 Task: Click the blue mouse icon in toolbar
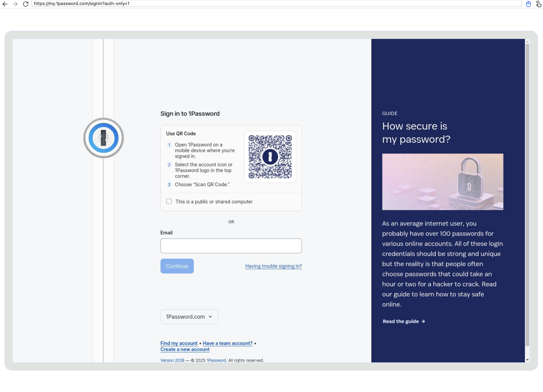528,4
